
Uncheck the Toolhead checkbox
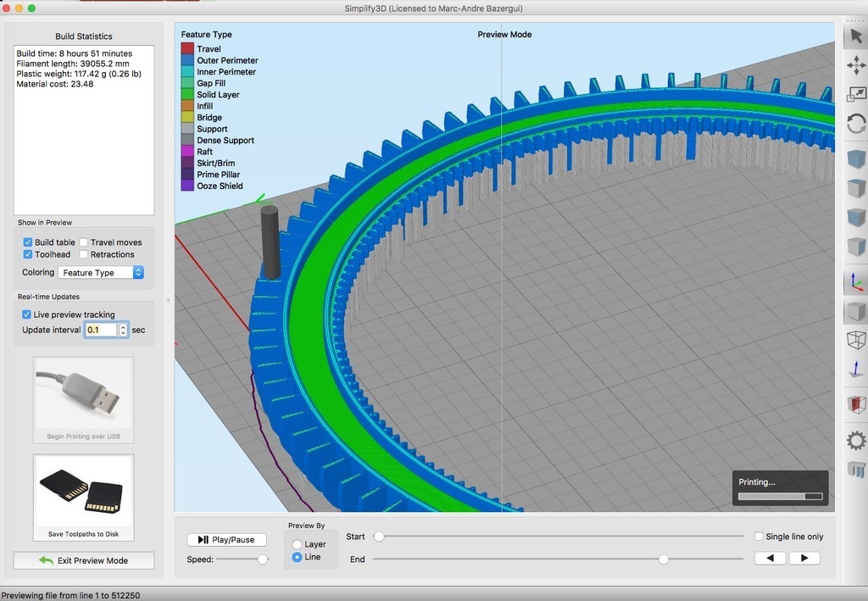click(x=28, y=254)
